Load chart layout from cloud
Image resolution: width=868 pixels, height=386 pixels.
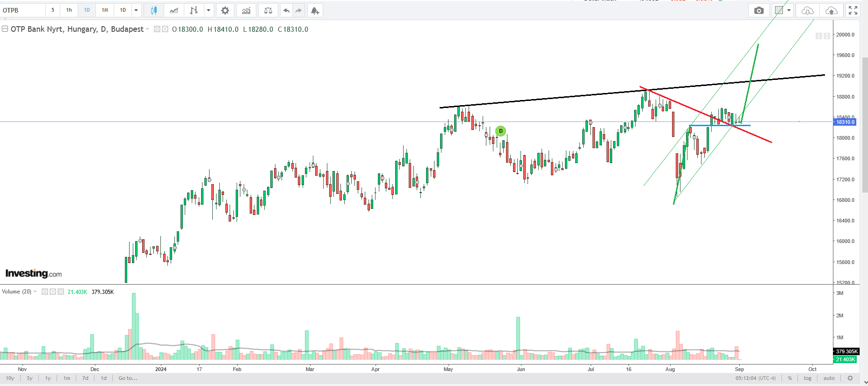[x=807, y=10]
